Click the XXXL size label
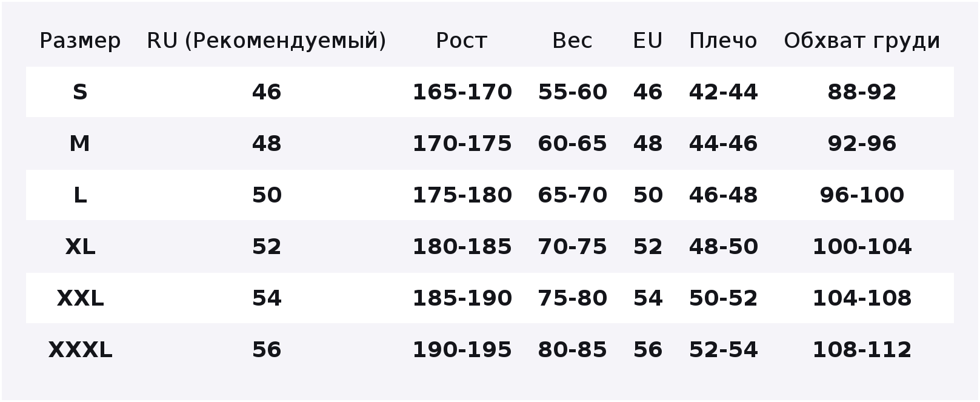This screenshot has width=980, height=402. tap(80, 350)
